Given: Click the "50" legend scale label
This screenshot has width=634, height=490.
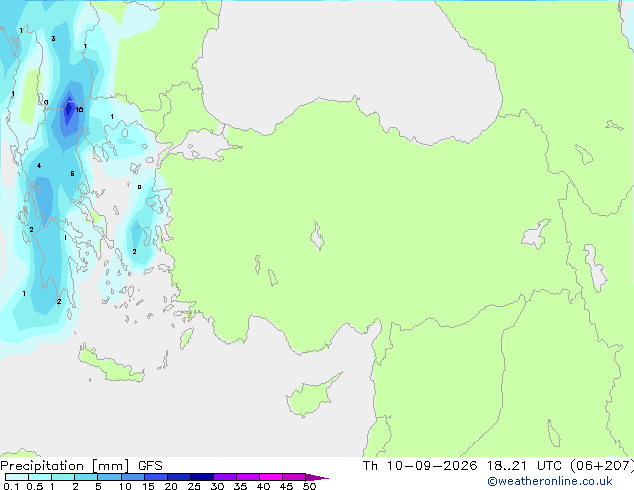Looking at the screenshot, I should point(310,486).
